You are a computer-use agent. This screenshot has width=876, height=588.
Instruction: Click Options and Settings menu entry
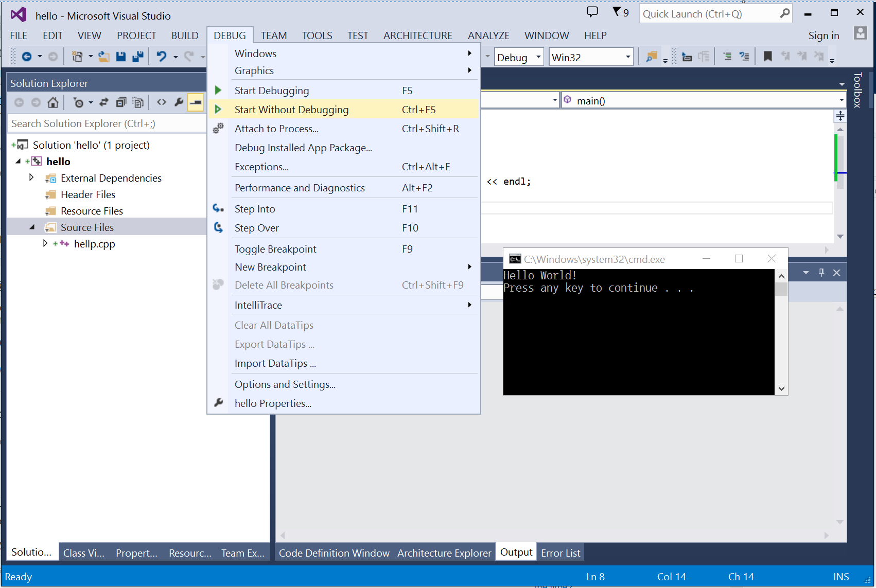(344, 384)
